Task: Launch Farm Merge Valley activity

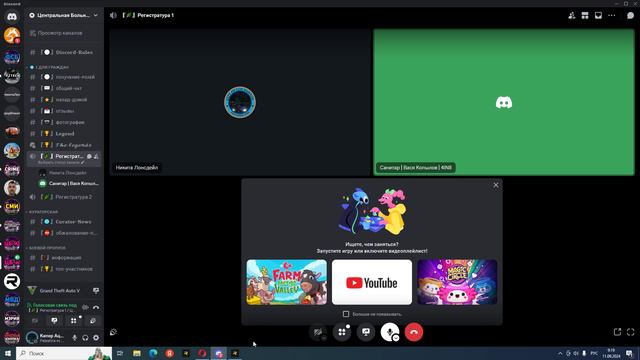Action: (287, 282)
